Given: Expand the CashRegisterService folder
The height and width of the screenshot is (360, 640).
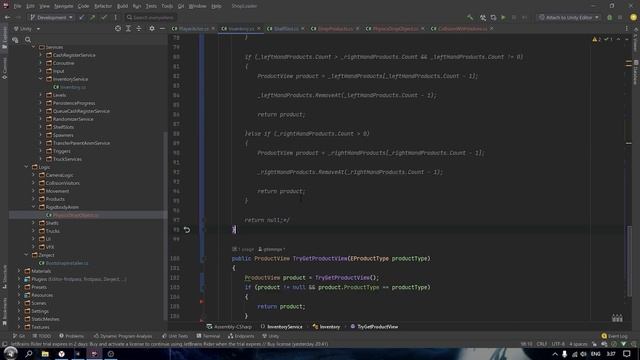Looking at the screenshot, I should click(40, 55).
